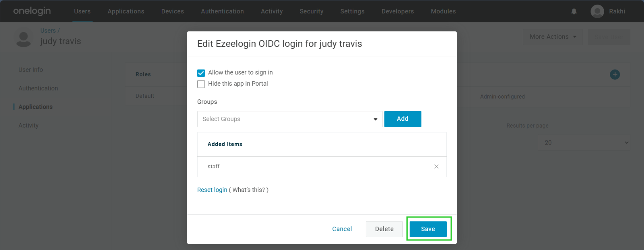Click the Default role cell

pos(145,96)
